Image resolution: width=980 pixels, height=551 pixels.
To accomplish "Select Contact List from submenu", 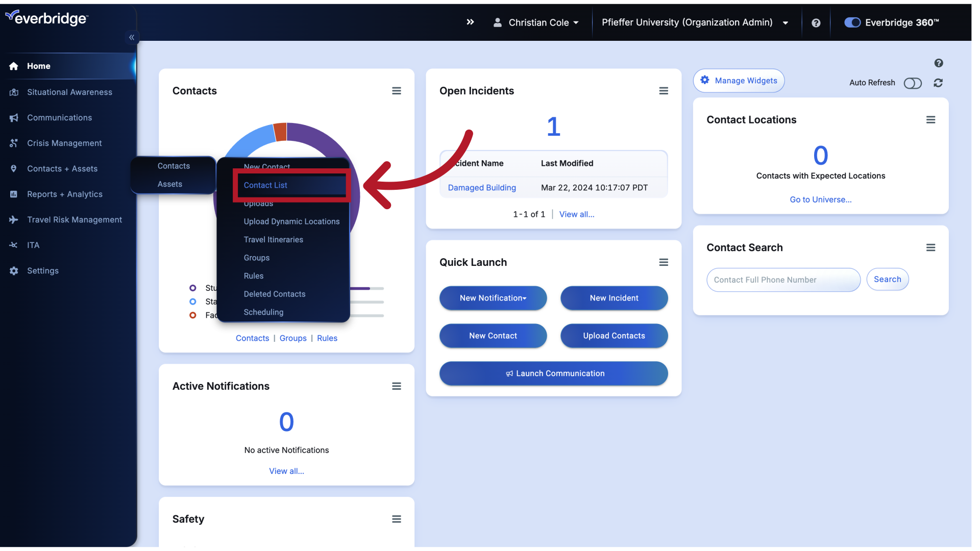I will point(291,185).
